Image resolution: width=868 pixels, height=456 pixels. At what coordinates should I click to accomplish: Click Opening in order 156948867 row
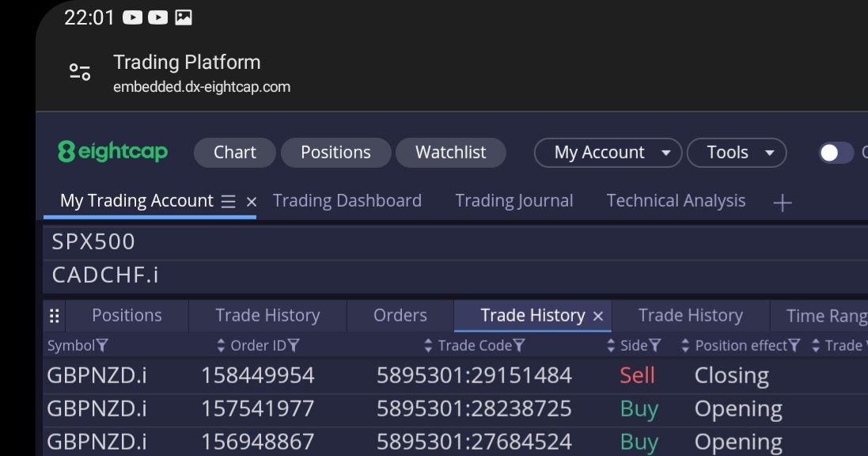tap(738, 443)
